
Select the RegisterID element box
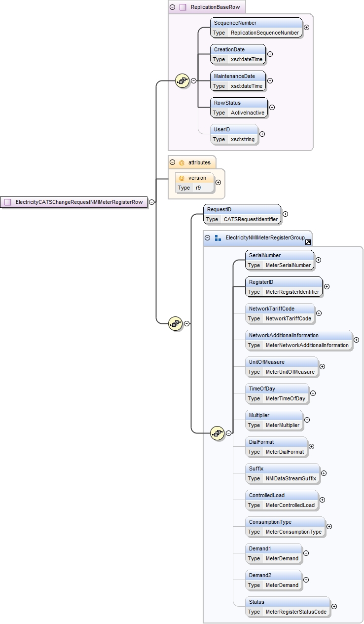pos(284,287)
